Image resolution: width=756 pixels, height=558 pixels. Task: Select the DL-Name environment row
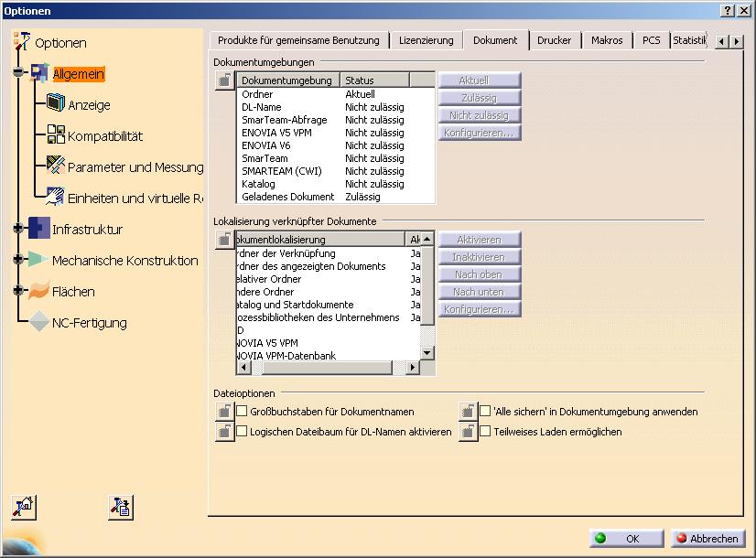click(336, 107)
